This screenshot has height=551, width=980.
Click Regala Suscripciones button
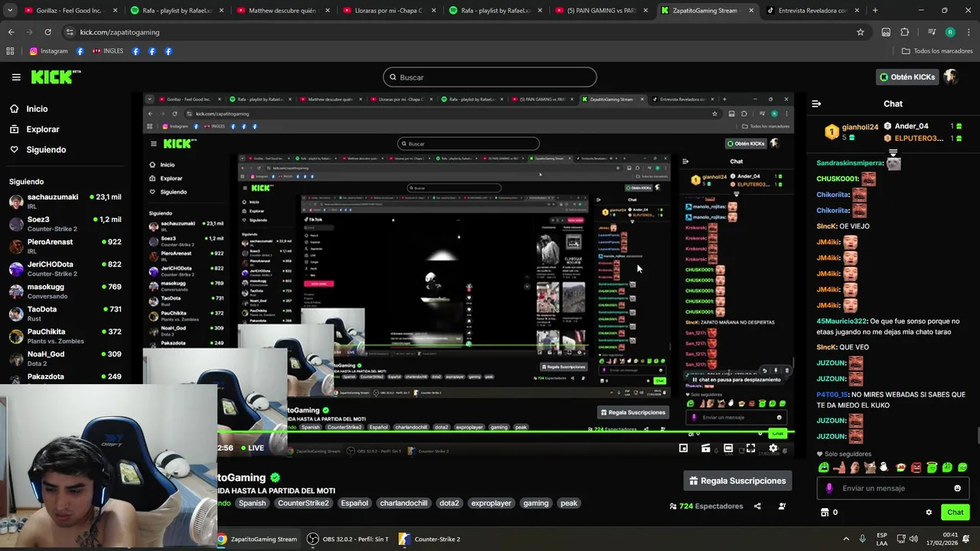(737, 481)
